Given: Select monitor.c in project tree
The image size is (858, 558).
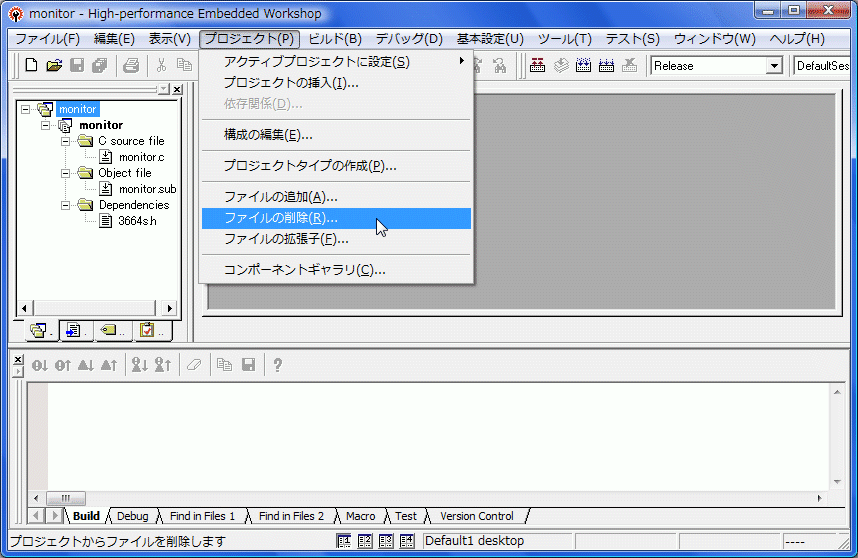Looking at the screenshot, I should tap(142, 157).
